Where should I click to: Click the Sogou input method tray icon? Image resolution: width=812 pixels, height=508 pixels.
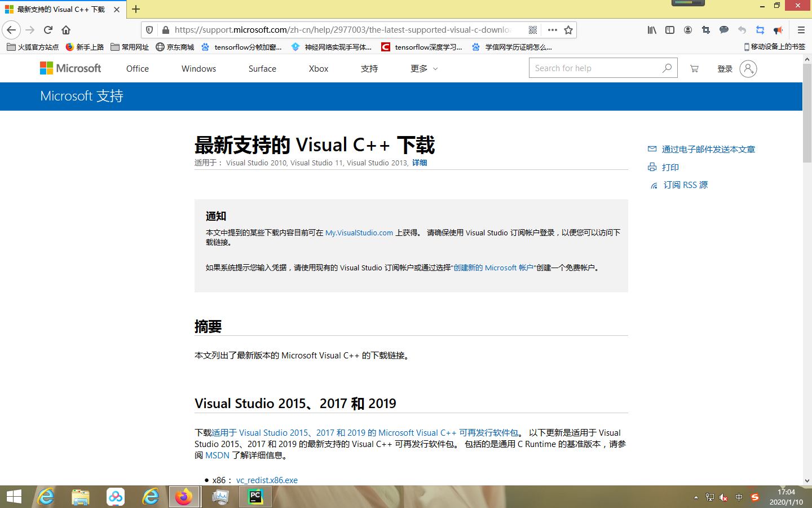pyautogui.click(x=755, y=497)
